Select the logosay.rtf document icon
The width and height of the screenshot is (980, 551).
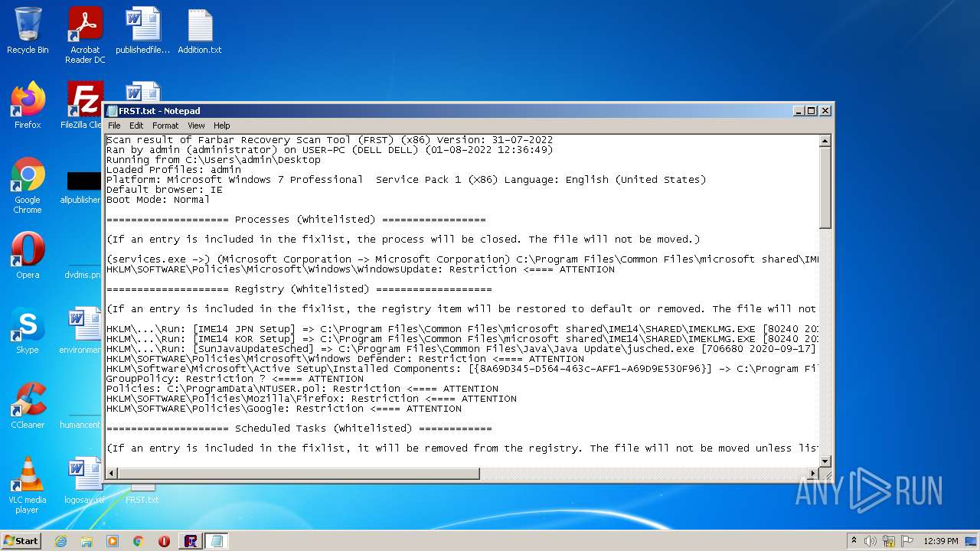84,481
